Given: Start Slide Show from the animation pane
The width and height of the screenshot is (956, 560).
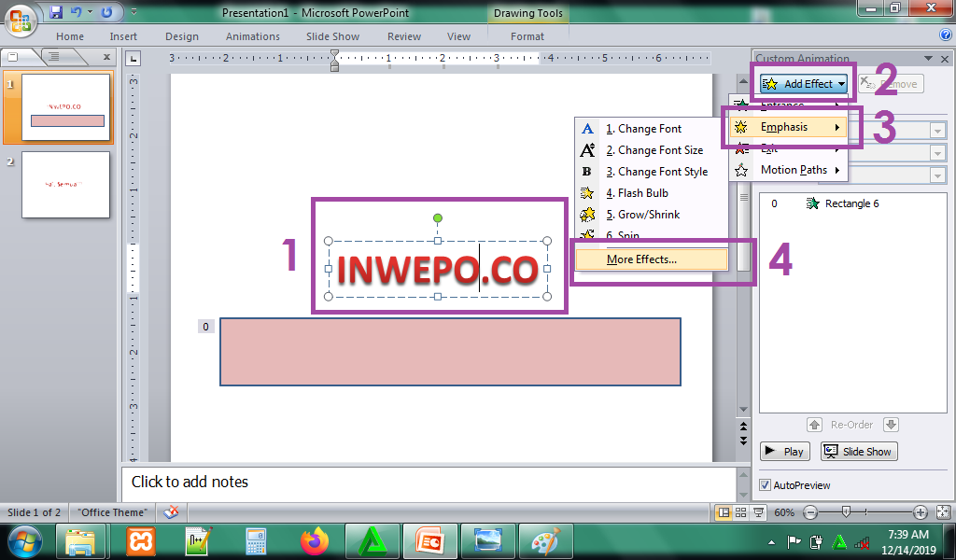Looking at the screenshot, I should (x=859, y=452).
